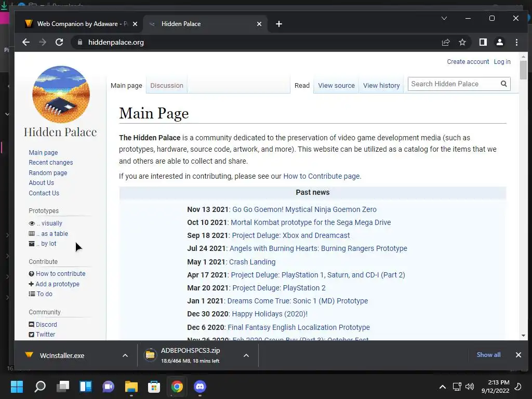Open Windows Start menu
This screenshot has height=399, width=532.
coord(17,387)
